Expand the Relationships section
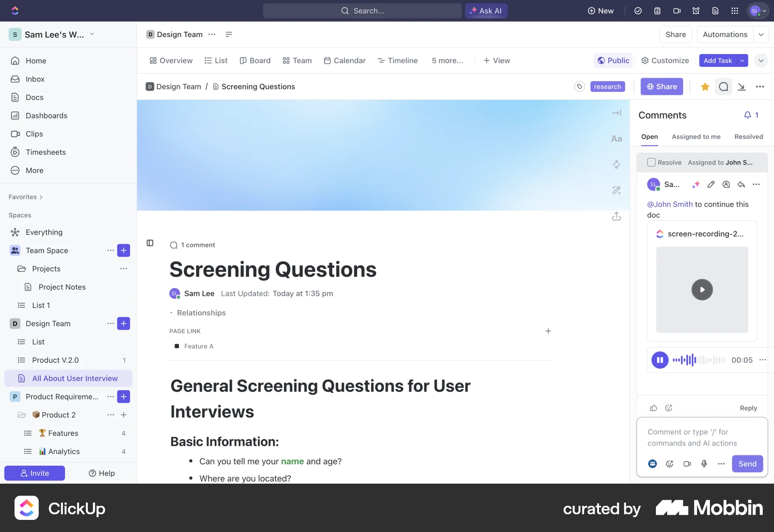 pos(198,313)
